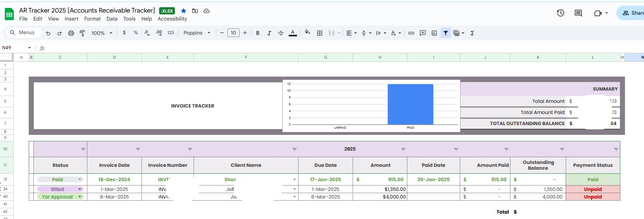
Task: Increase decimal places icon
Action: pyautogui.click(x=159, y=33)
